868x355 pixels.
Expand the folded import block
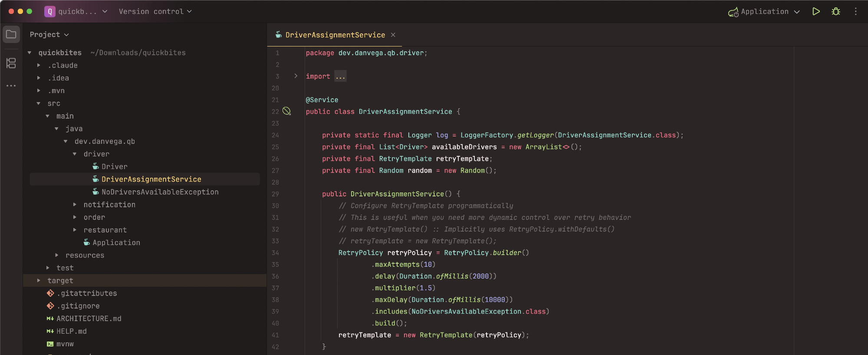tap(296, 76)
